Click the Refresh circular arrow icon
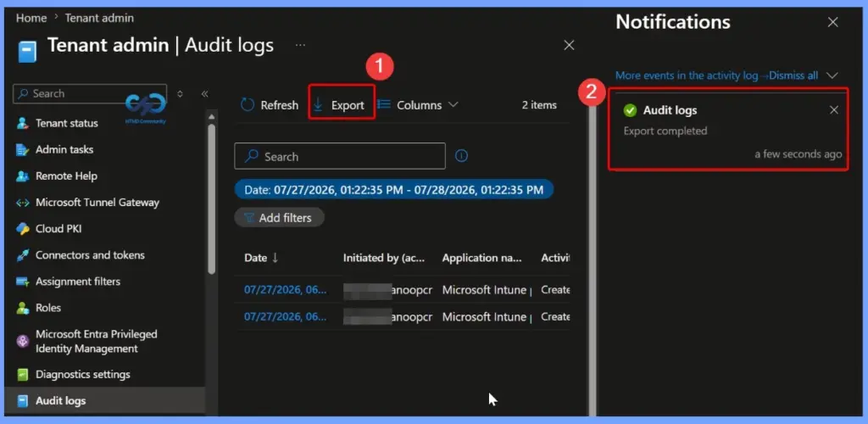868x424 pixels. (248, 104)
